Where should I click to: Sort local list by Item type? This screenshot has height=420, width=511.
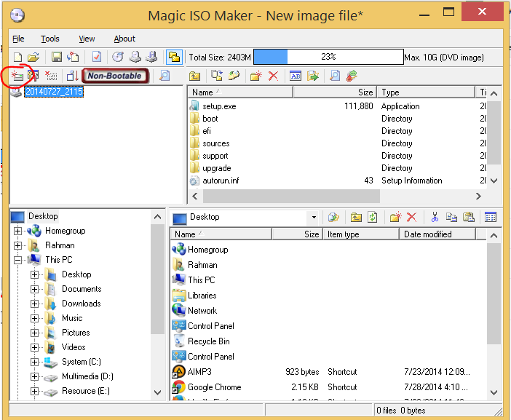[361, 234]
